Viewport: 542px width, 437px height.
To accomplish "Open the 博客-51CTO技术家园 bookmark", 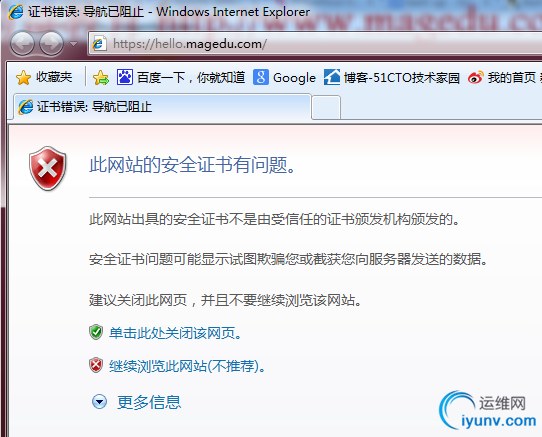I will tap(392, 77).
